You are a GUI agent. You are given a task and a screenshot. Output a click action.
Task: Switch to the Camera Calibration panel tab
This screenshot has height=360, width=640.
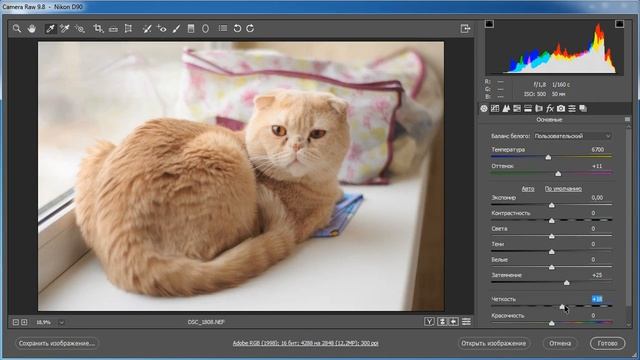click(x=561, y=109)
